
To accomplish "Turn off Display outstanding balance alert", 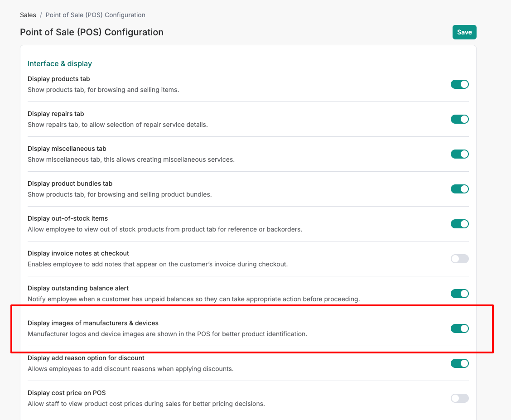I will point(459,294).
